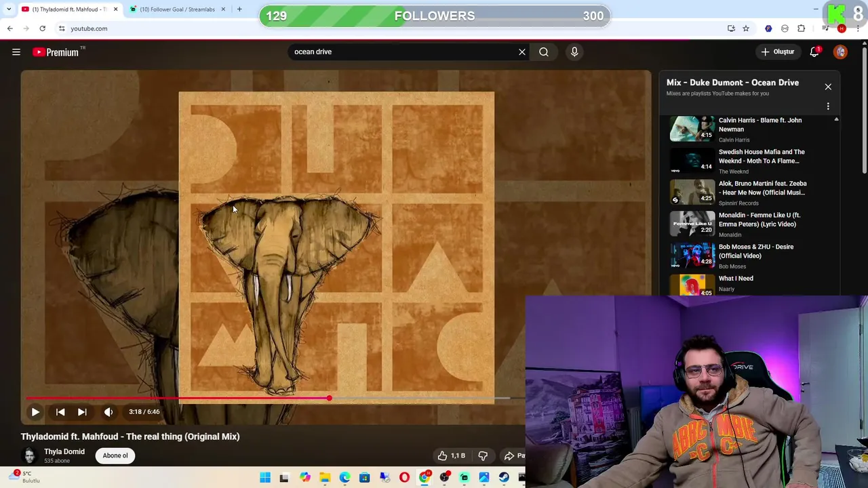Dislike the video with the thumbs down icon
868x488 pixels.
[x=483, y=455]
